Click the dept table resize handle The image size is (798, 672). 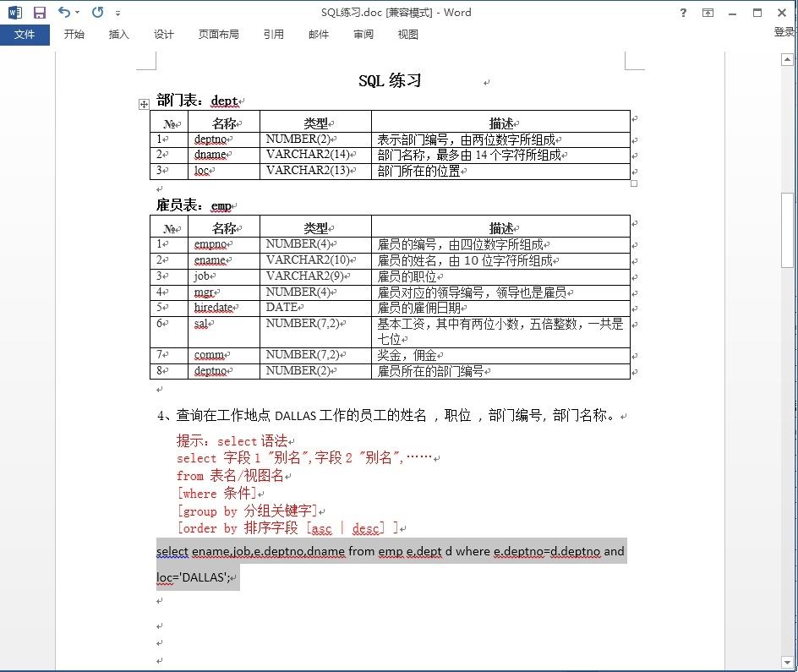point(634,183)
